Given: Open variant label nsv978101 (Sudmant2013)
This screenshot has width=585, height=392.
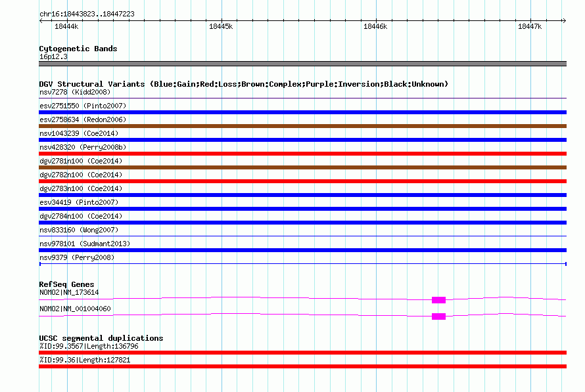Looking at the screenshot, I should click(85, 244).
